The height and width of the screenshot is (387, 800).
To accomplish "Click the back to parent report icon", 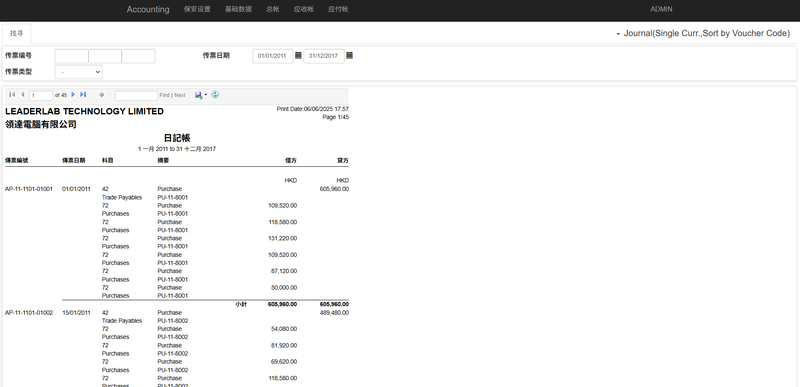I will 102,95.
